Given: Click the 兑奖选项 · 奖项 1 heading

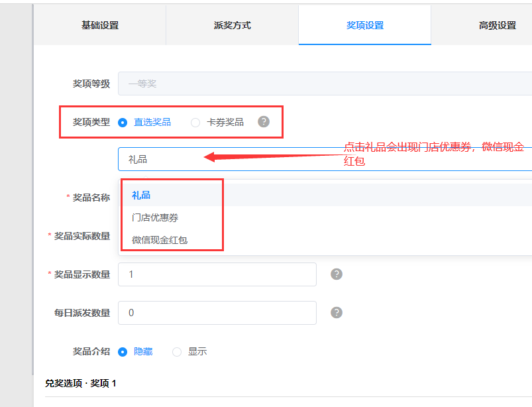Looking at the screenshot, I should point(81,383).
